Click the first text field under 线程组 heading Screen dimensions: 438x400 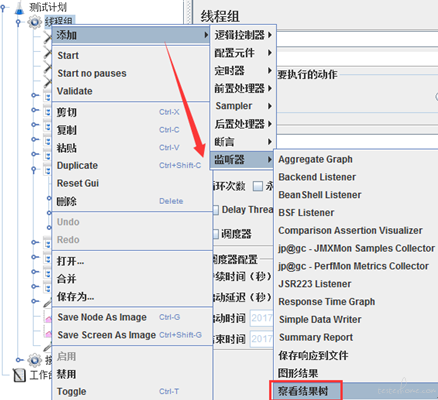[x=357, y=39]
